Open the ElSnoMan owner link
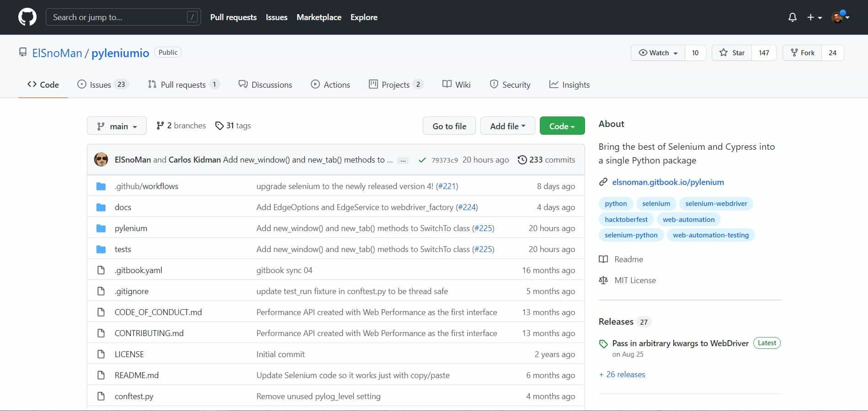This screenshot has width=868, height=411. click(x=57, y=53)
